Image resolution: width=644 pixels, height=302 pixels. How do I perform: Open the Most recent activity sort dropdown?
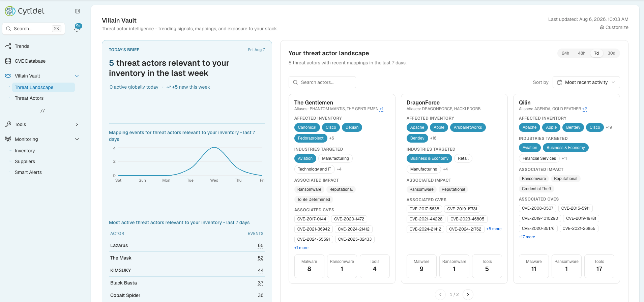pos(586,82)
